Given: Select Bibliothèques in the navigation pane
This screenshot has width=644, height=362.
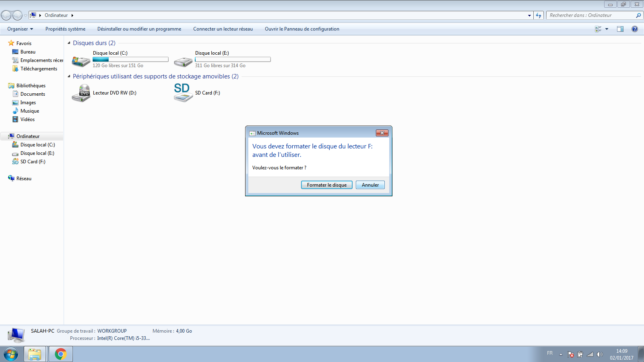Looking at the screenshot, I should point(31,86).
